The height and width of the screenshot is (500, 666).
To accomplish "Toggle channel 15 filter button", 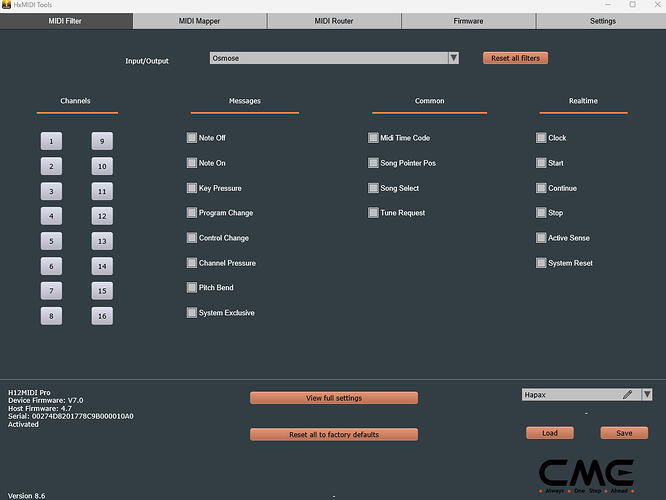I will click(x=102, y=291).
